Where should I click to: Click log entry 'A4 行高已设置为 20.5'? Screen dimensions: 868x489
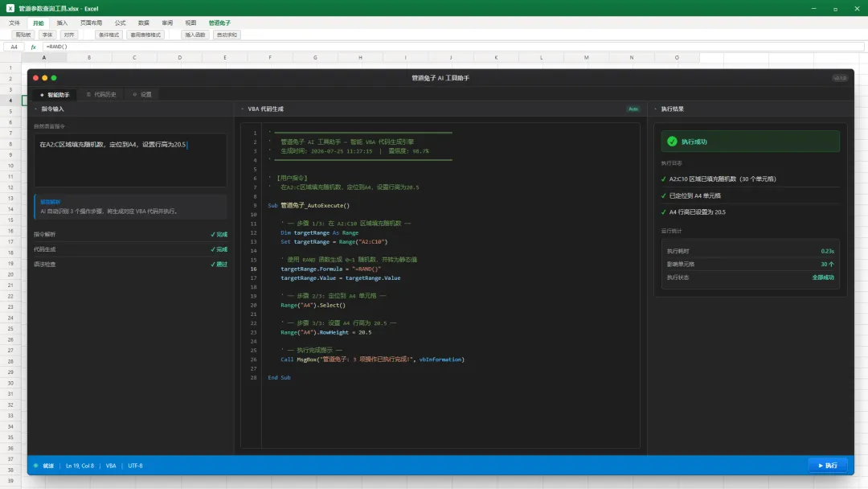750,212
